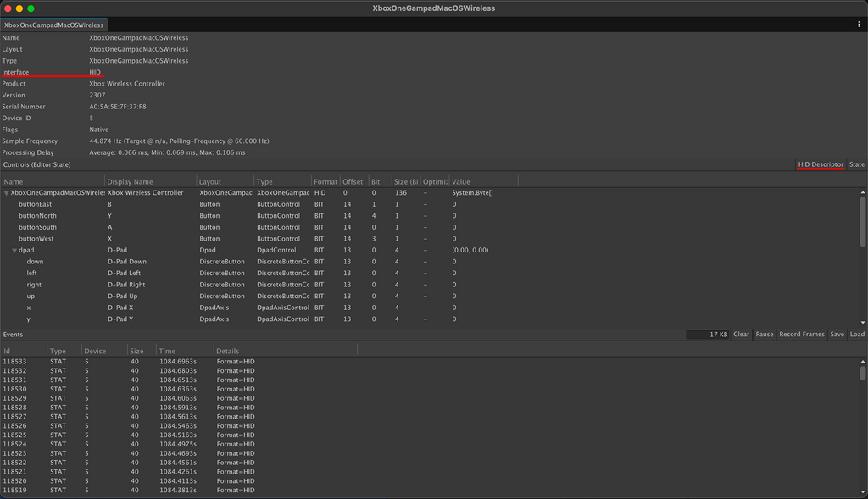
Task: Click the Display Name column header
Action: tap(151, 181)
